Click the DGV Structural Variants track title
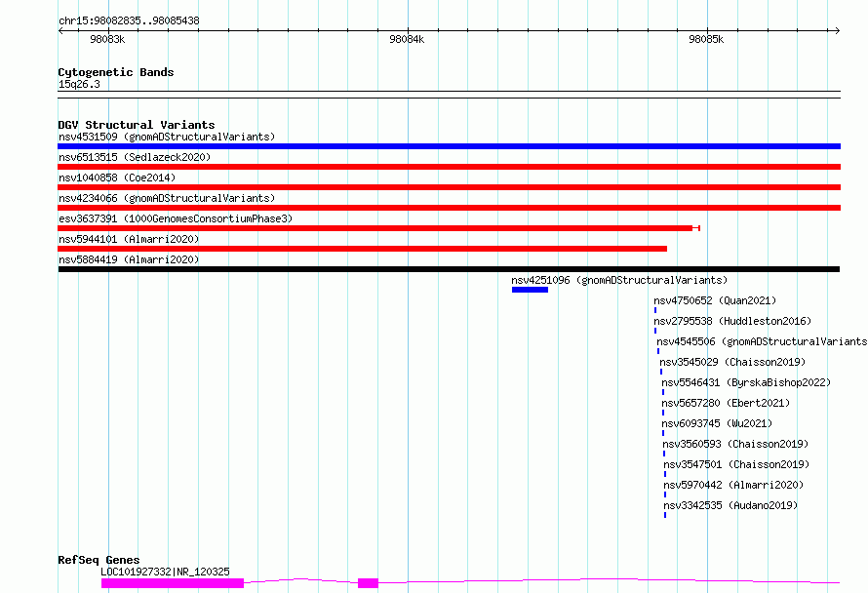 137,125
